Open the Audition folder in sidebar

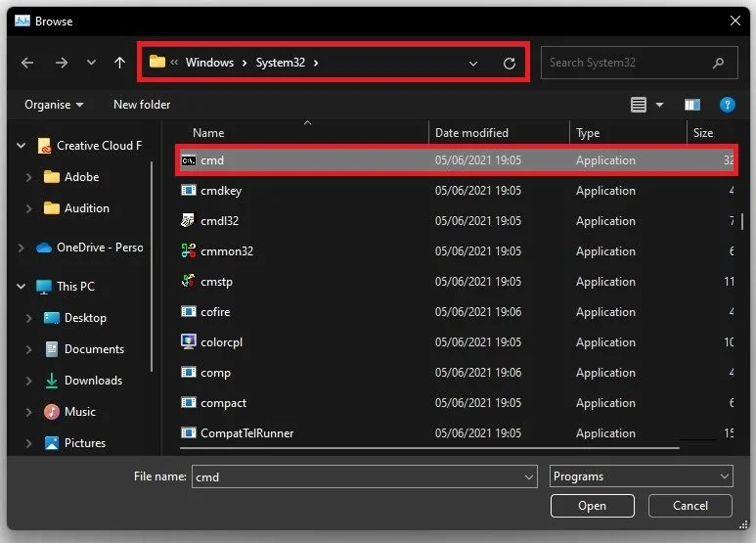click(x=76, y=208)
